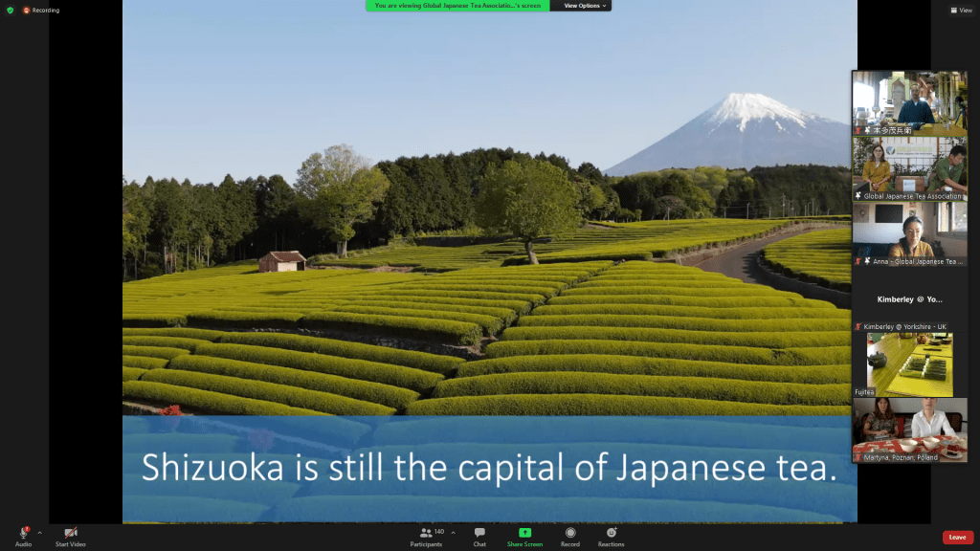
Task: Click the green encryption shield icon
Action: (x=10, y=10)
